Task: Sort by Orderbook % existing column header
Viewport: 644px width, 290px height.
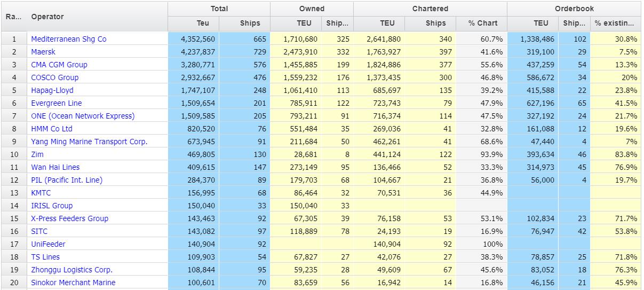Action: click(615, 23)
